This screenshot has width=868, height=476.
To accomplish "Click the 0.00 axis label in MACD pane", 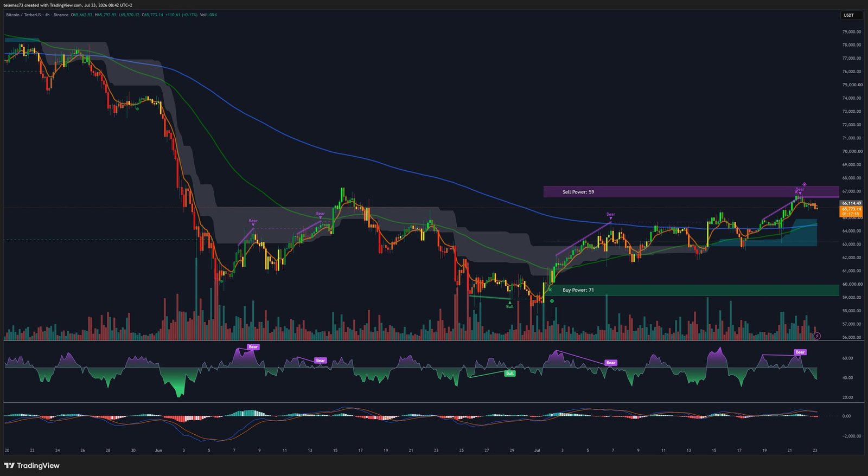I will tap(846, 416).
